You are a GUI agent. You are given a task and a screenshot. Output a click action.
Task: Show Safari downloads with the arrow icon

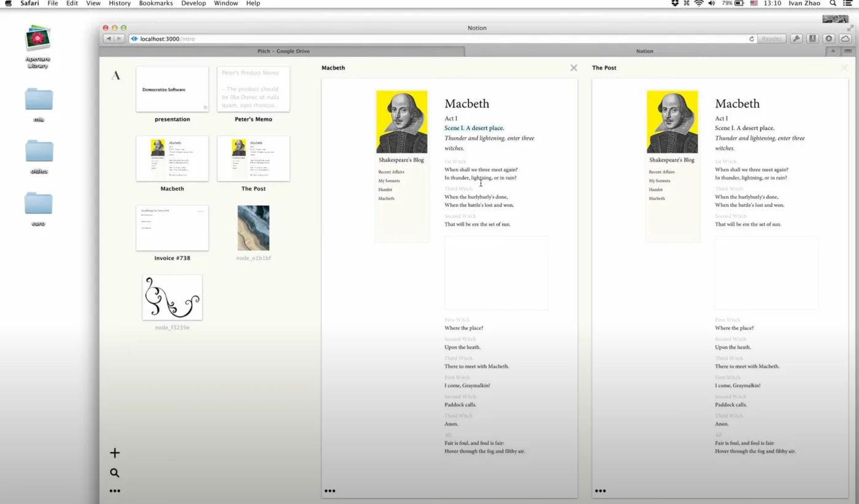pyautogui.click(x=829, y=39)
